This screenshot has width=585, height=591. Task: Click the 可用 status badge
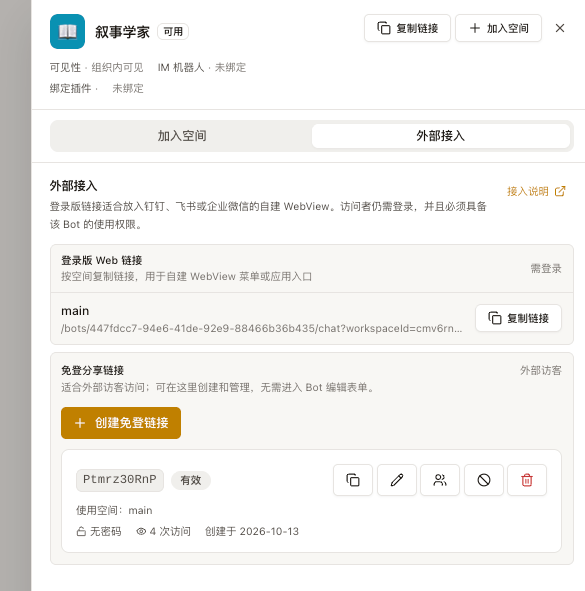173,32
